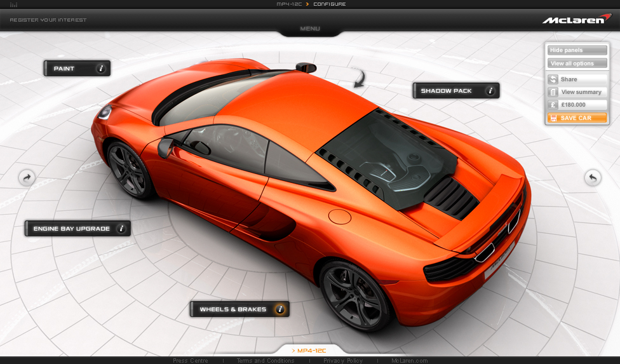Click the Save Car floppy disk icon

(x=553, y=118)
